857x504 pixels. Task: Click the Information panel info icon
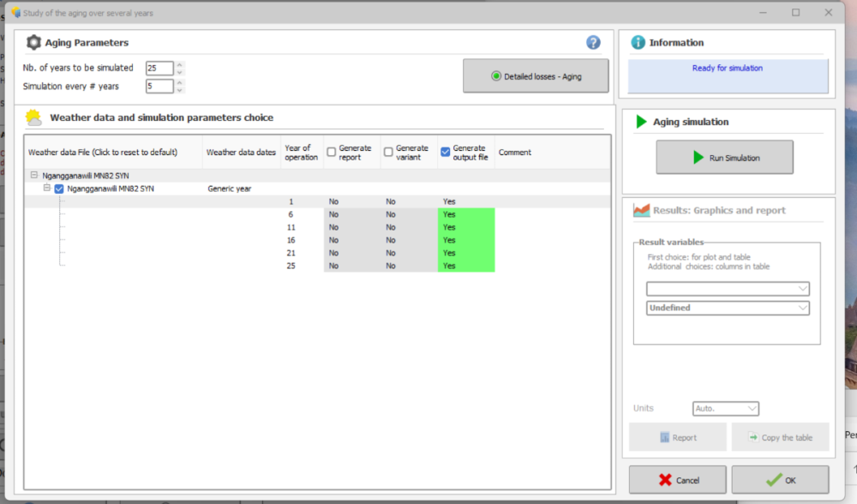tap(638, 43)
